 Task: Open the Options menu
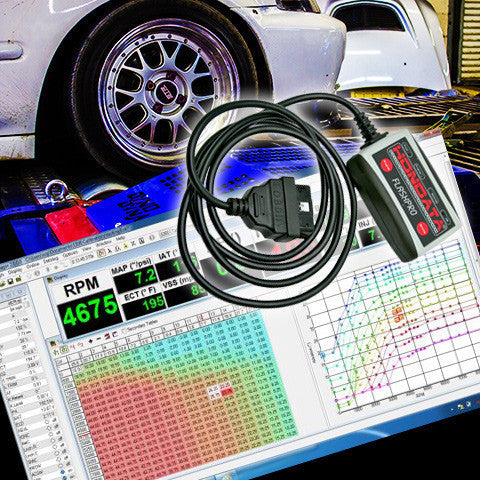[71, 254]
